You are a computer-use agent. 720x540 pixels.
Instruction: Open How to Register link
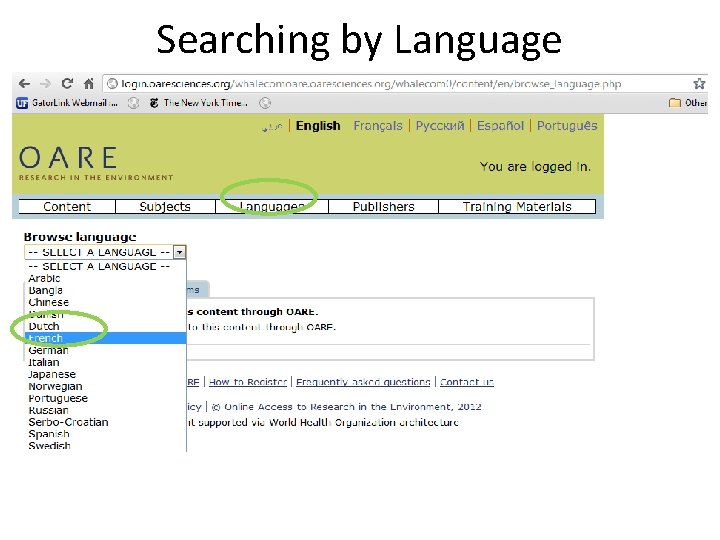[248, 382]
